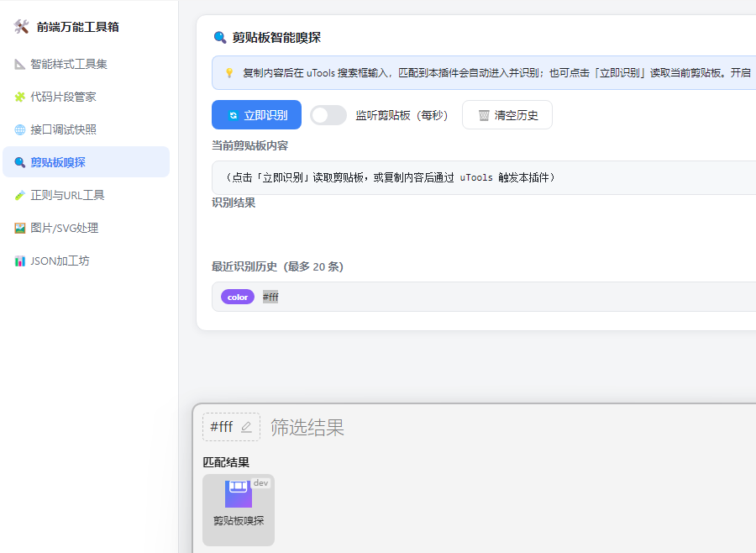Click the dev badge on the plugin card

(x=261, y=483)
